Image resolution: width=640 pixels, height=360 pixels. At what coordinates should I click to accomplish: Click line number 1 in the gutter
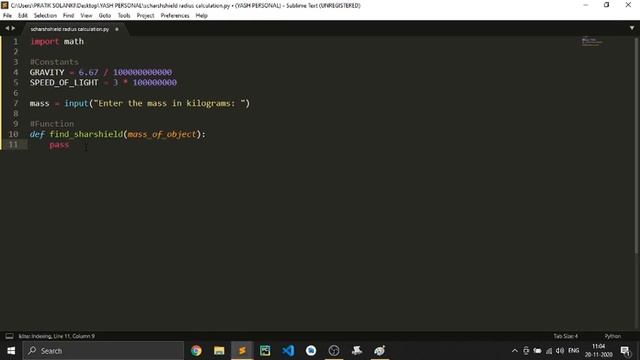pos(16,41)
